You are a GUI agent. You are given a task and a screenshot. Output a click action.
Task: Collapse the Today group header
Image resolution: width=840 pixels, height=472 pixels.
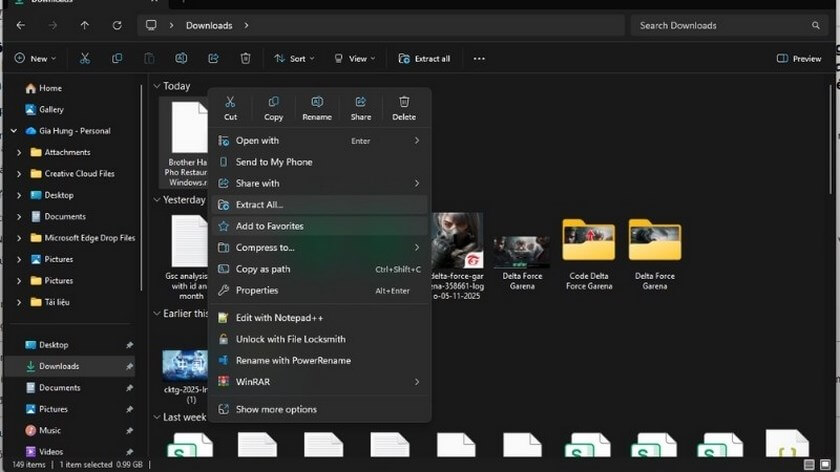tap(158, 87)
